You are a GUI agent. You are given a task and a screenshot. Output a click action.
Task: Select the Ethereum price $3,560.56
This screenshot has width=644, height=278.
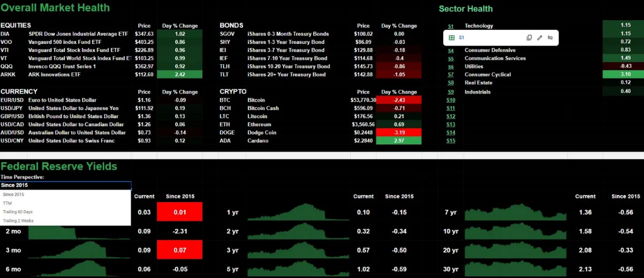pyautogui.click(x=363, y=125)
